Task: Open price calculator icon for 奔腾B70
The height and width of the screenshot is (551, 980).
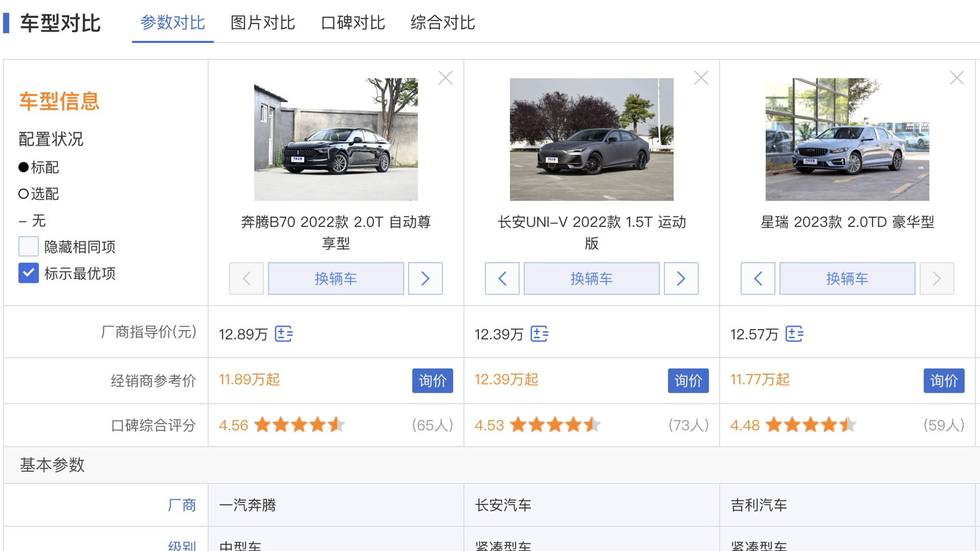Action: coord(283,334)
